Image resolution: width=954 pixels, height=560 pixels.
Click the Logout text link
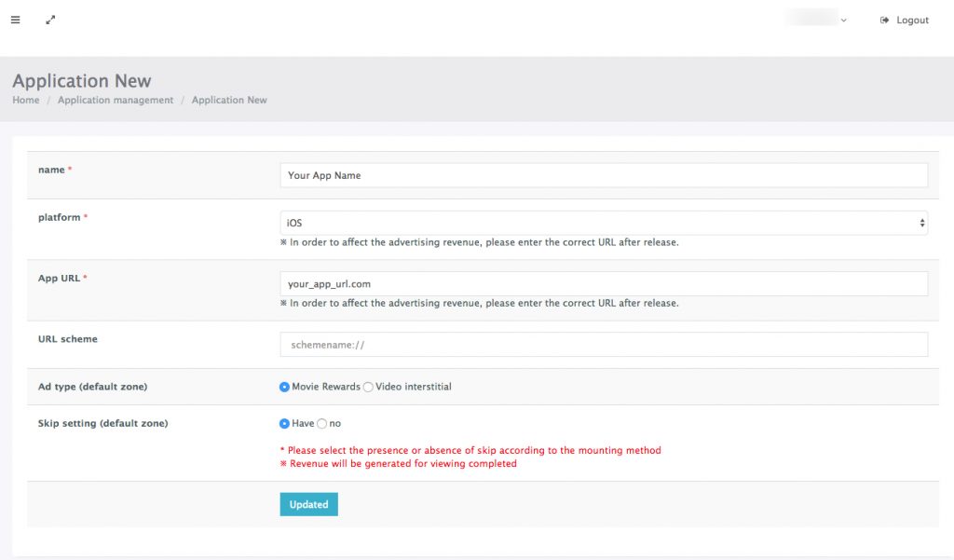click(912, 20)
